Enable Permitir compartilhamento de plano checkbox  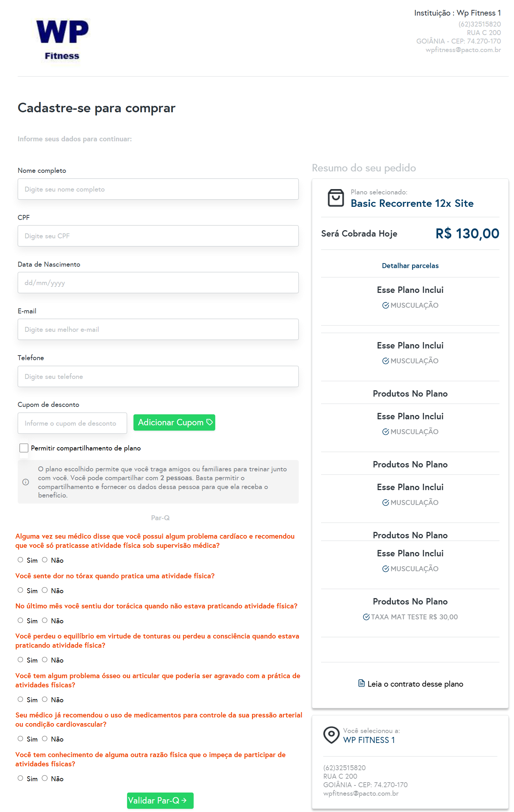click(x=24, y=448)
